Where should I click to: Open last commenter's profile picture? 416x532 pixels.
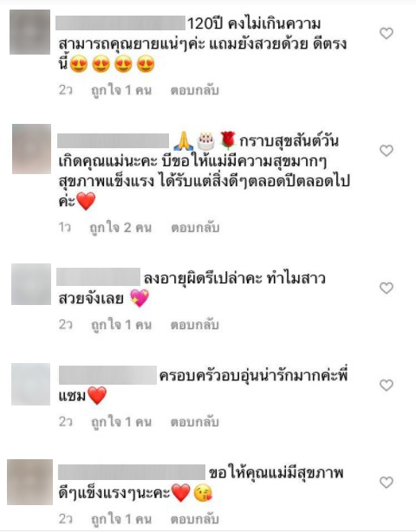click(29, 482)
